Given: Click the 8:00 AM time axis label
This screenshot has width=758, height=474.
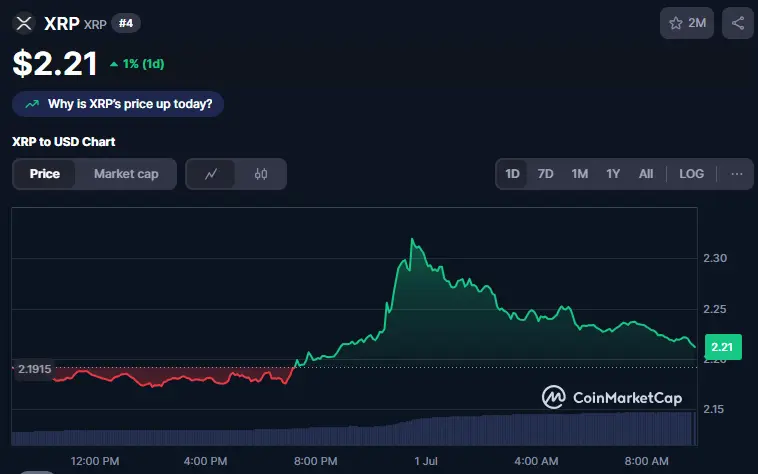Looking at the screenshot, I should click(646, 461).
